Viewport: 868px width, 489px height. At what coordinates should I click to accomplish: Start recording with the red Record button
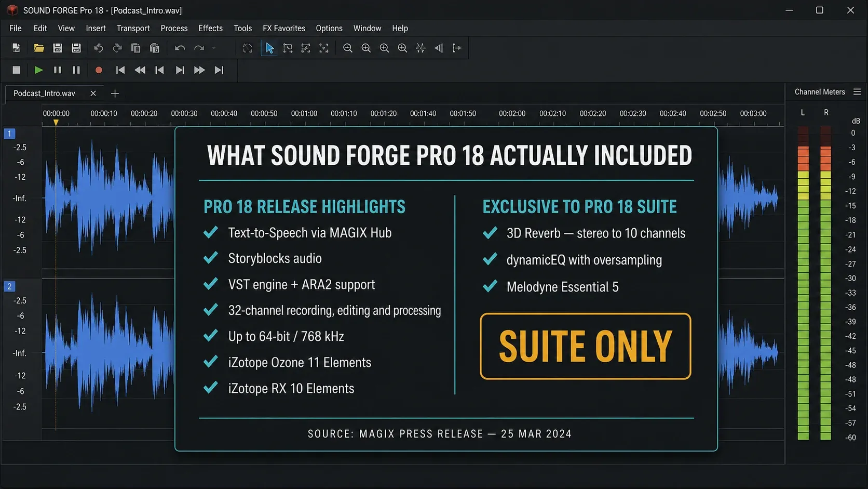(x=99, y=70)
